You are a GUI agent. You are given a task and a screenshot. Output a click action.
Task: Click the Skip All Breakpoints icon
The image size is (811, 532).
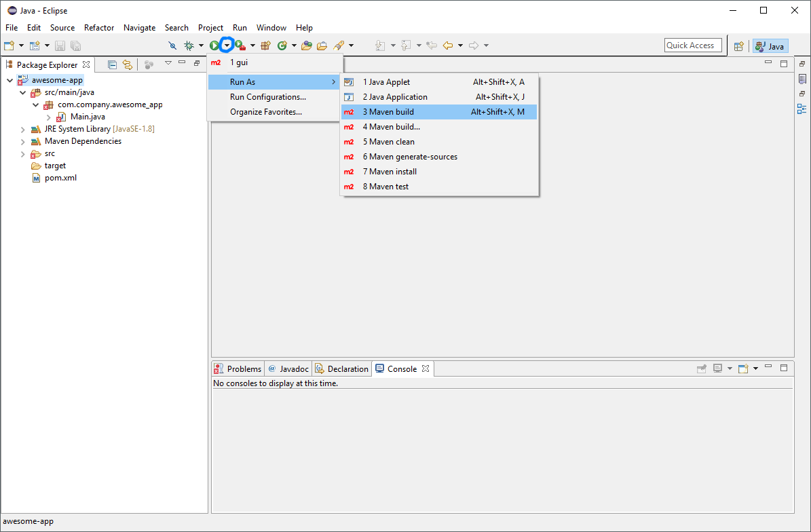pyautogui.click(x=172, y=45)
